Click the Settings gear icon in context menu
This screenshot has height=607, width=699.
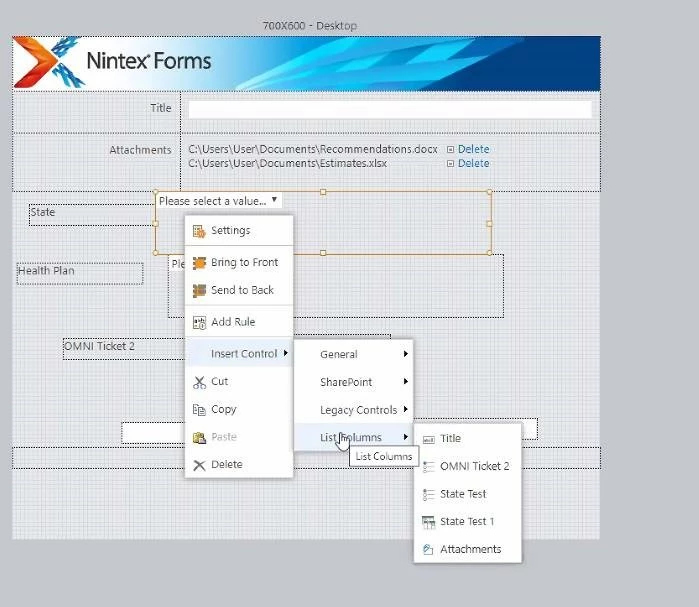click(x=199, y=231)
